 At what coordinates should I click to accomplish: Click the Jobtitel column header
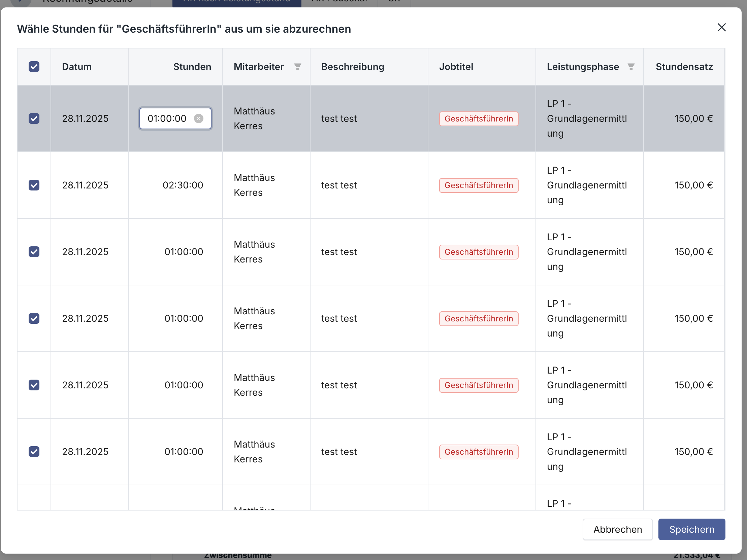456,67
